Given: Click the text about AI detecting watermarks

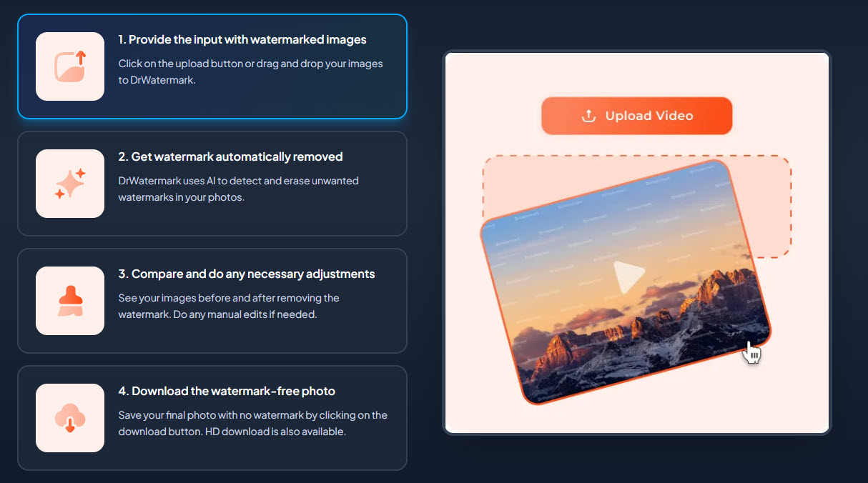Looking at the screenshot, I should [239, 189].
